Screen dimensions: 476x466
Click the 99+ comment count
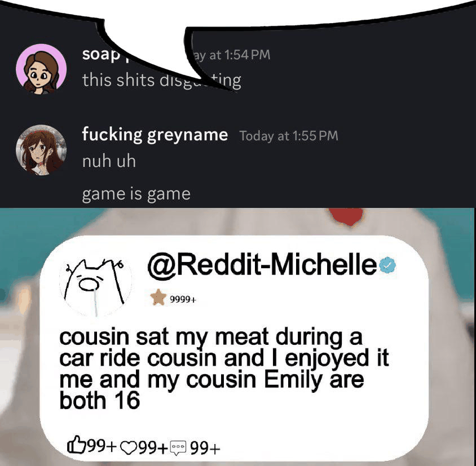coord(205,448)
